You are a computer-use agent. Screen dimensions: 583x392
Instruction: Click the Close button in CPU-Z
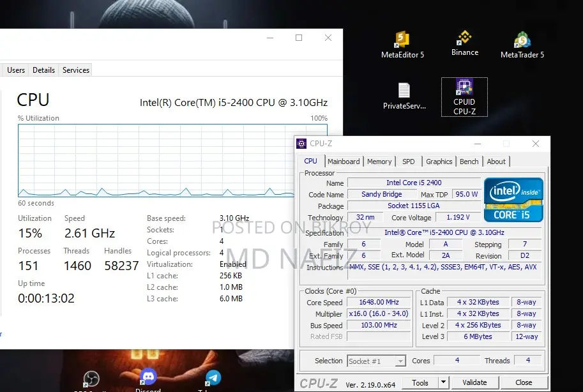coord(524,382)
